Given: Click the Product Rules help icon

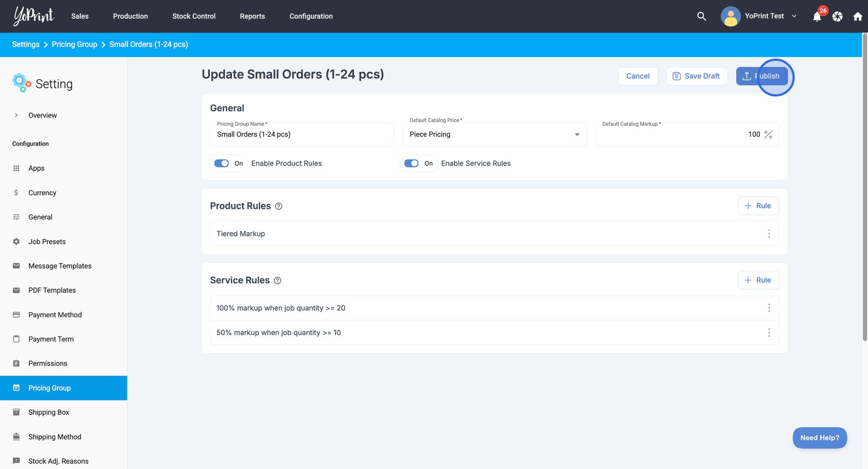Looking at the screenshot, I should coord(279,206).
